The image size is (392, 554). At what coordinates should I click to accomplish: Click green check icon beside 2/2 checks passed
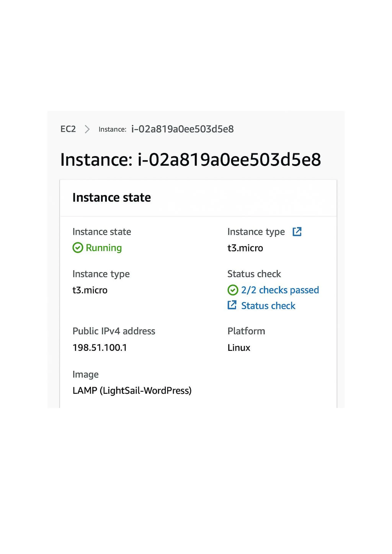tap(233, 290)
